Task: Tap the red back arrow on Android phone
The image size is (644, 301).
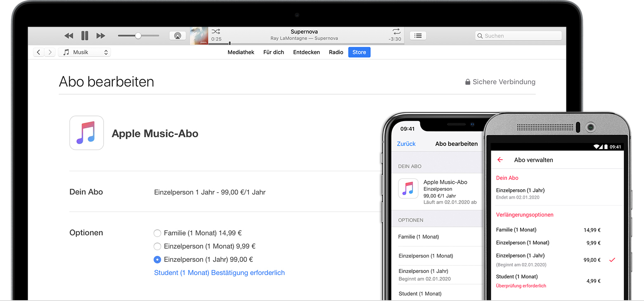Action: [x=500, y=160]
